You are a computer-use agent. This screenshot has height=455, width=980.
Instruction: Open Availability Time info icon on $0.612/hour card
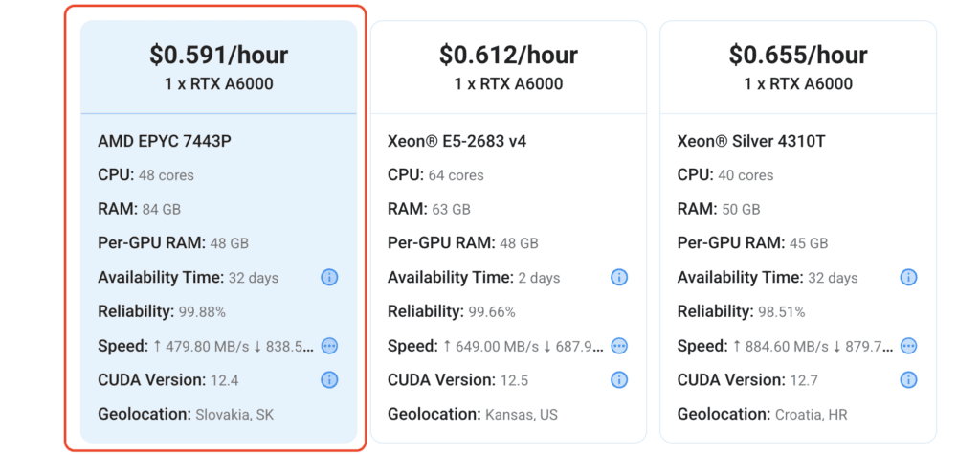pos(619,277)
